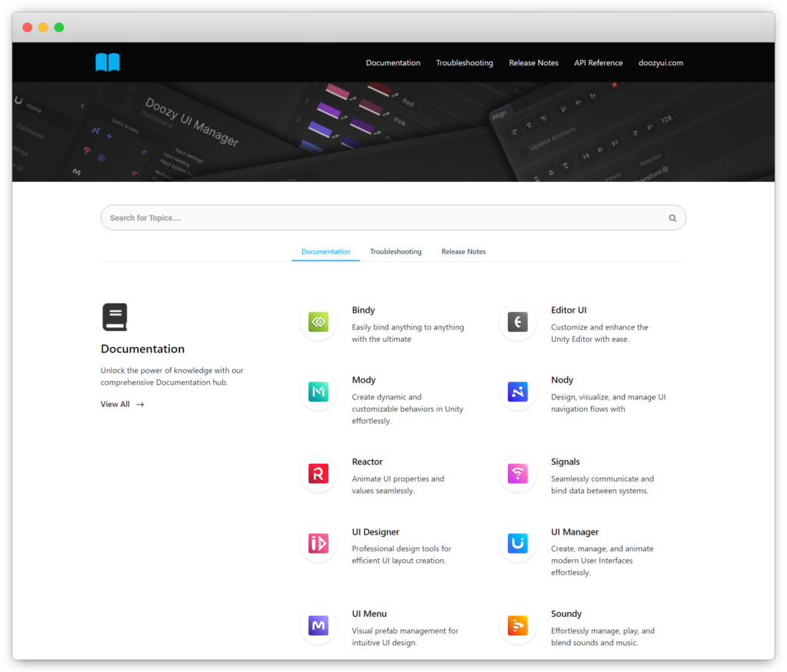This screenshot has height=672, width=787.
Task: Visit the doozyui.com link
Action: point(660,62)
